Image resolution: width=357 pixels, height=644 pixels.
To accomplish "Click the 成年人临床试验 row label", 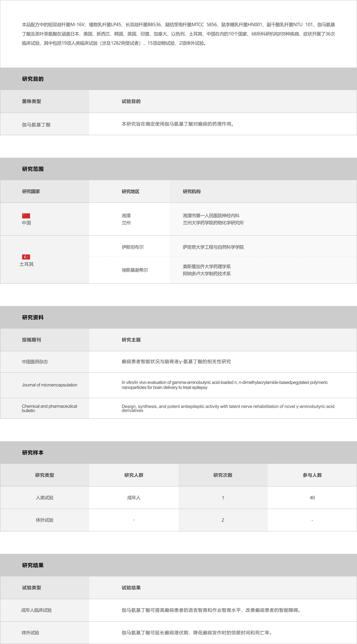I will (x=36, y=610).
